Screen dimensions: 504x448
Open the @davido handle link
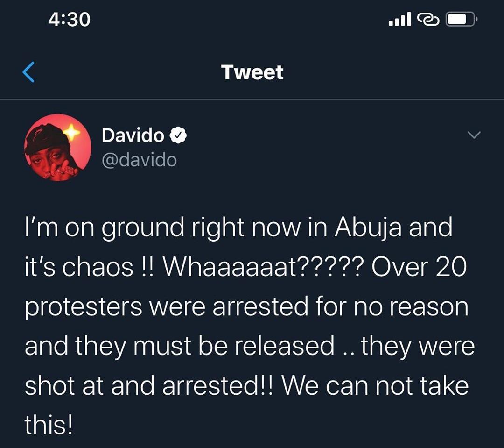coord(139,160)
